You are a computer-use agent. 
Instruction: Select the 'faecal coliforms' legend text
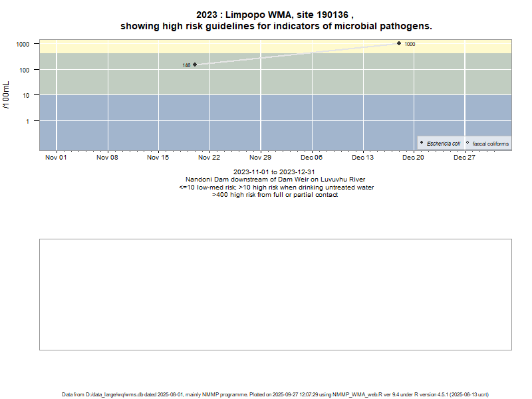(x=491, y=144)
